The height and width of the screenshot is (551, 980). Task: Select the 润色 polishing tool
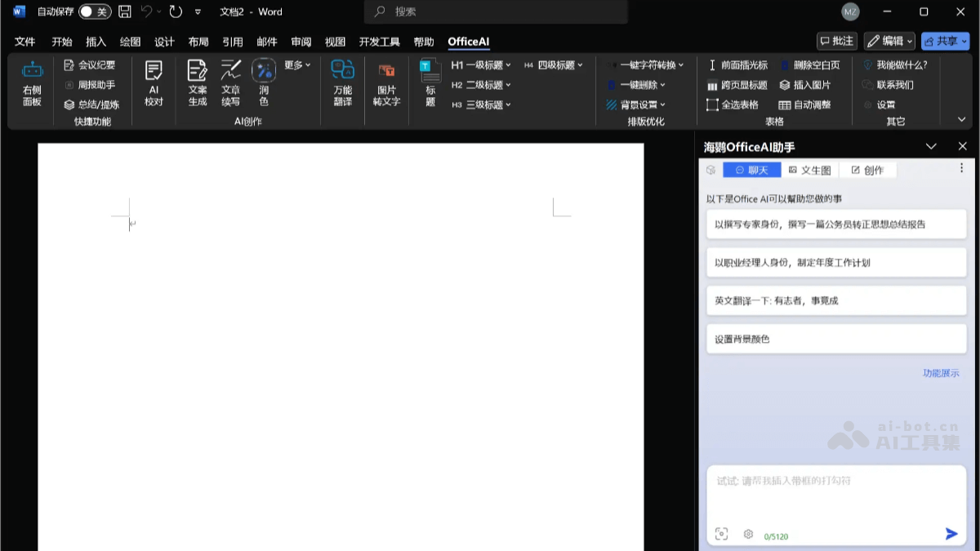pos(263,82)
